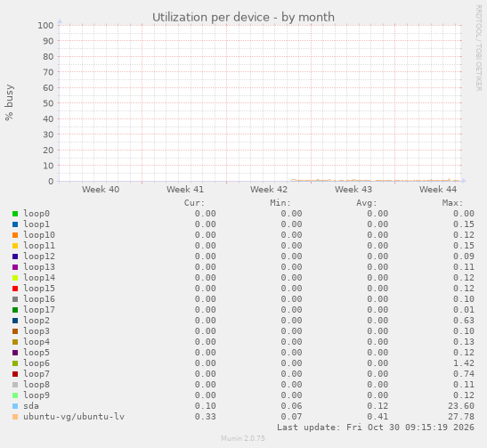Click the Last update timestamp text
The image size is (487, 448).
point(376,428)
